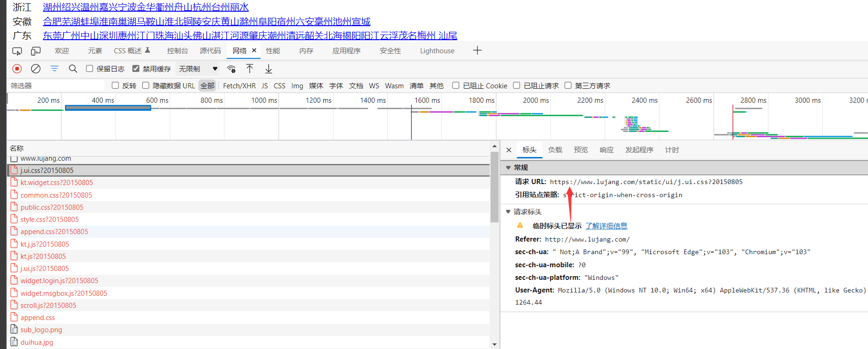Screen dimensions: 868x349
Task: Switch to 发起程序 details tab
Action: [x=639, y=150]
